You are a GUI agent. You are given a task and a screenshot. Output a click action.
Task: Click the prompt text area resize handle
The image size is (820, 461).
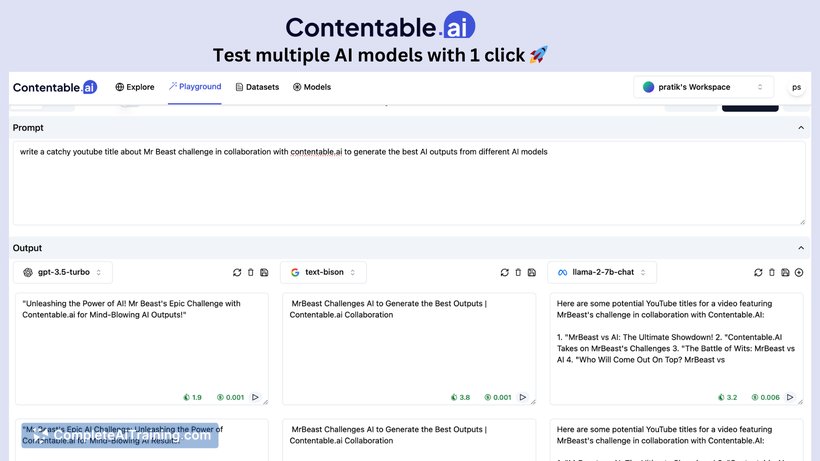click(802, 222)
